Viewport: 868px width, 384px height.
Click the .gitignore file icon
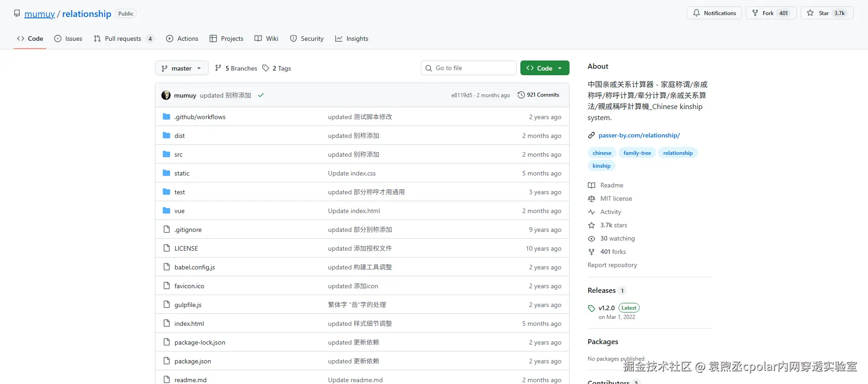click(x=166, y=230)
